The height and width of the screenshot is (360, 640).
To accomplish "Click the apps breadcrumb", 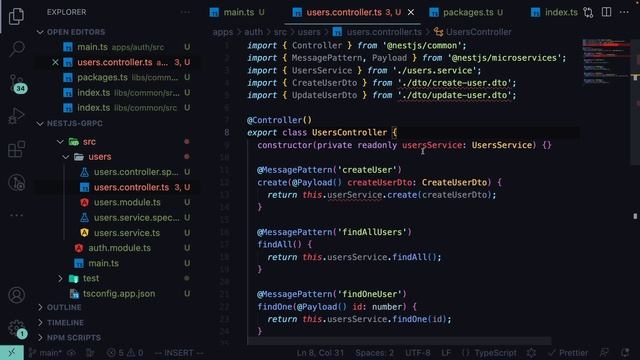I will click(222, 32).
